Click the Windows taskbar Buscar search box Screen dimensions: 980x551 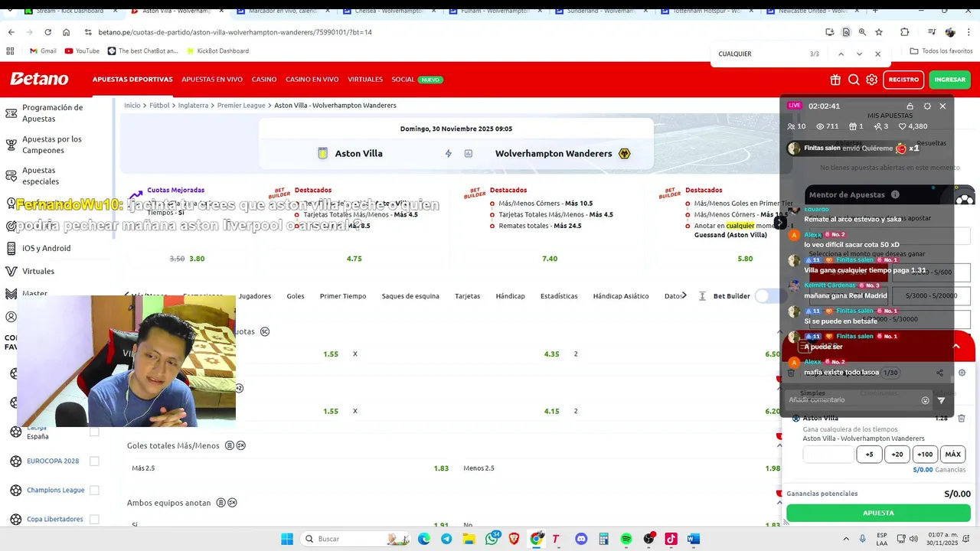357,539
